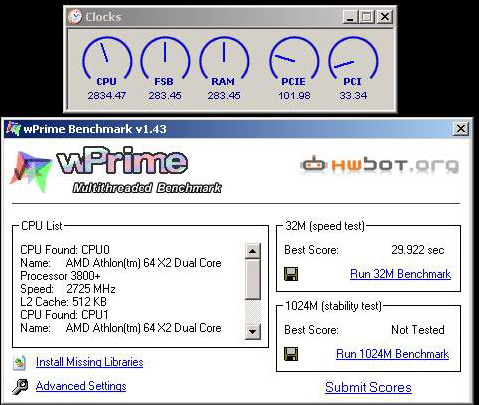Maximize the Clocks window
The width and height of the screenshot is (479, 405).
[367, 17]
